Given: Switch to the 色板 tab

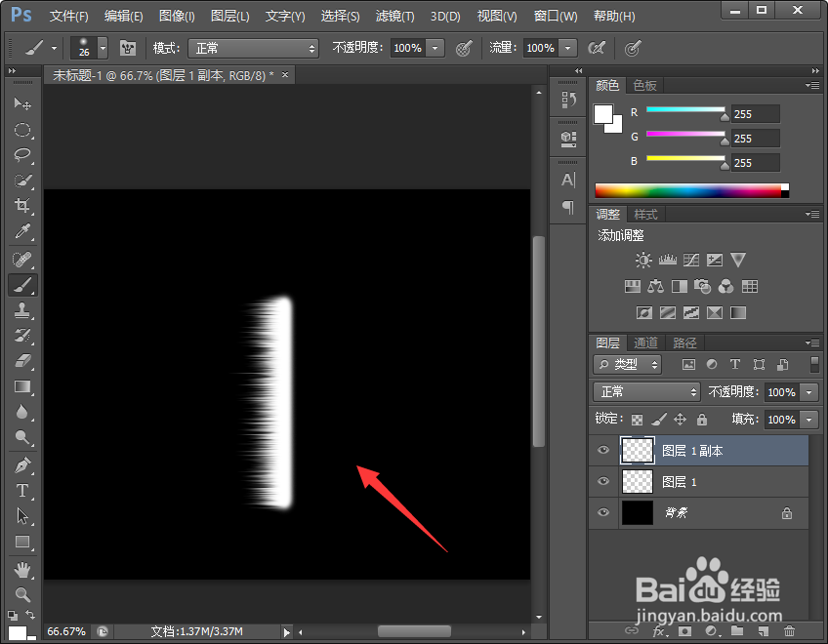Looking at the screenshot, I should click(644, 86).
